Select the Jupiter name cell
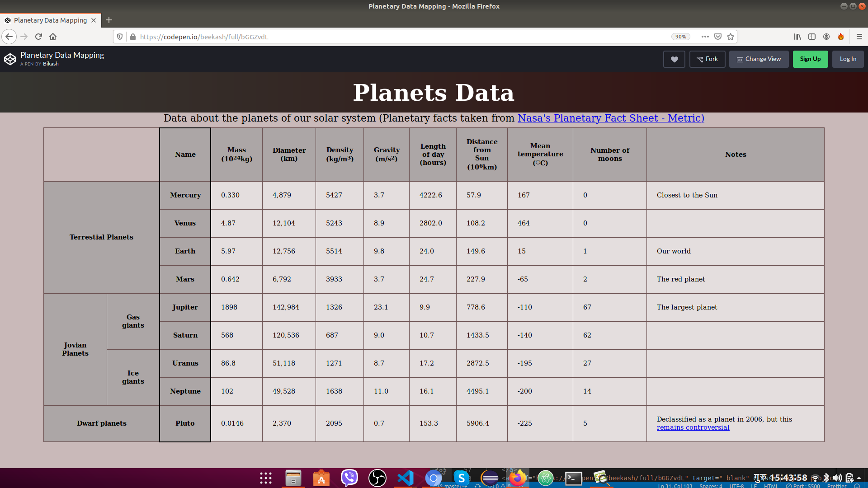 [x=185, y=307]
